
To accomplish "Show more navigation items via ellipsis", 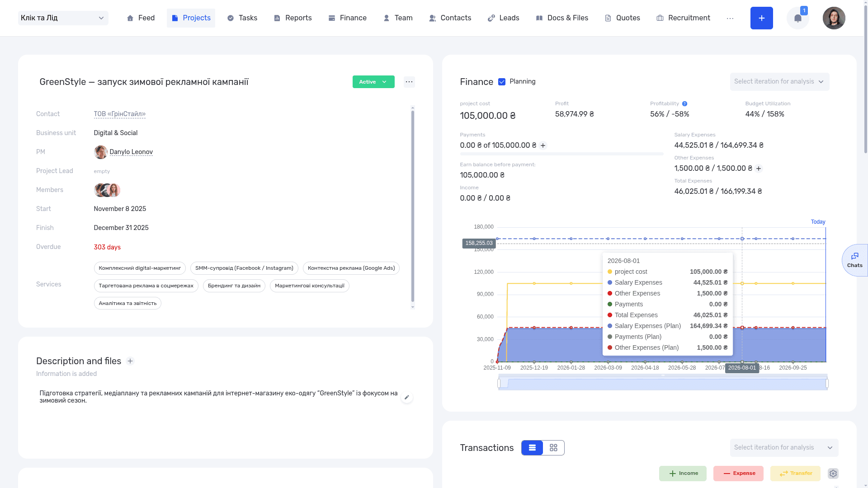I will [x=730, y=19].
